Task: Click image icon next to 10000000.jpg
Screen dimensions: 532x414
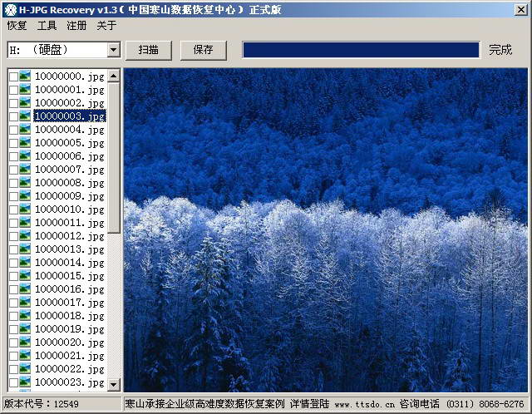Action: (25, 76)
